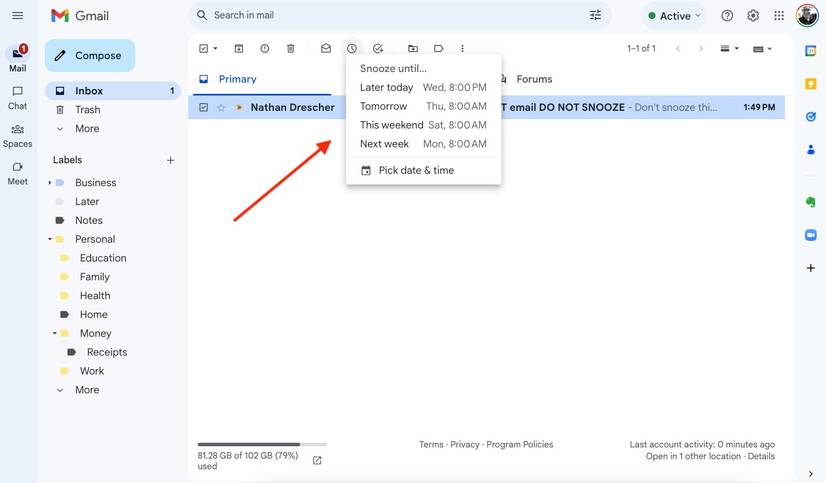Click the Add to Tasks icon
Image resolution: width=825 pixels, height=483 pixels.
pyautogui.click(x=377, y=48)
